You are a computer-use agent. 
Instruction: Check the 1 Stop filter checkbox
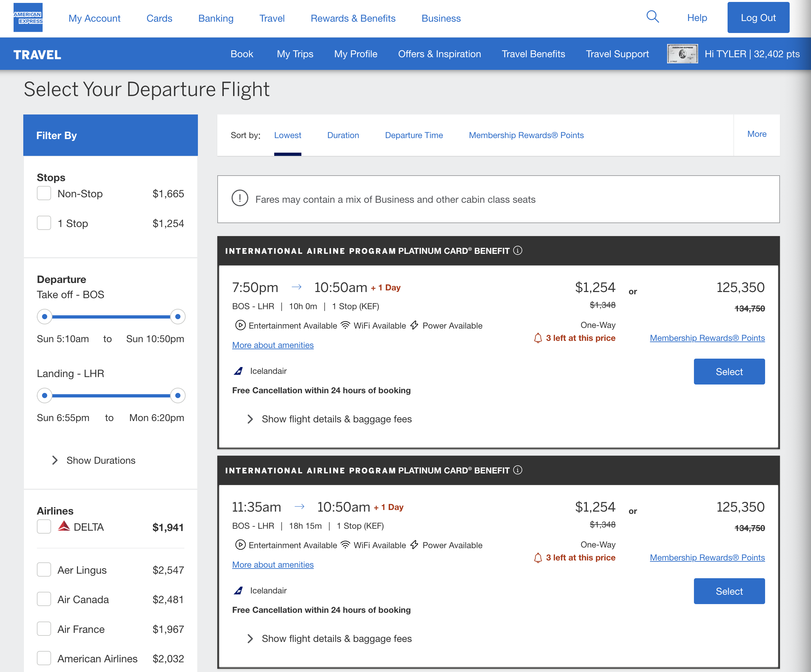44,223
